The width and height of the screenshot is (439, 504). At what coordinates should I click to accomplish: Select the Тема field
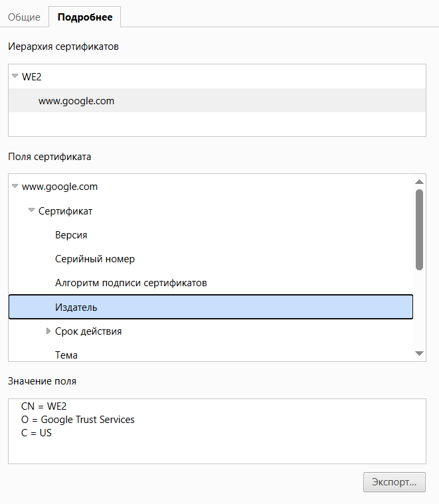tap(66, 355)
